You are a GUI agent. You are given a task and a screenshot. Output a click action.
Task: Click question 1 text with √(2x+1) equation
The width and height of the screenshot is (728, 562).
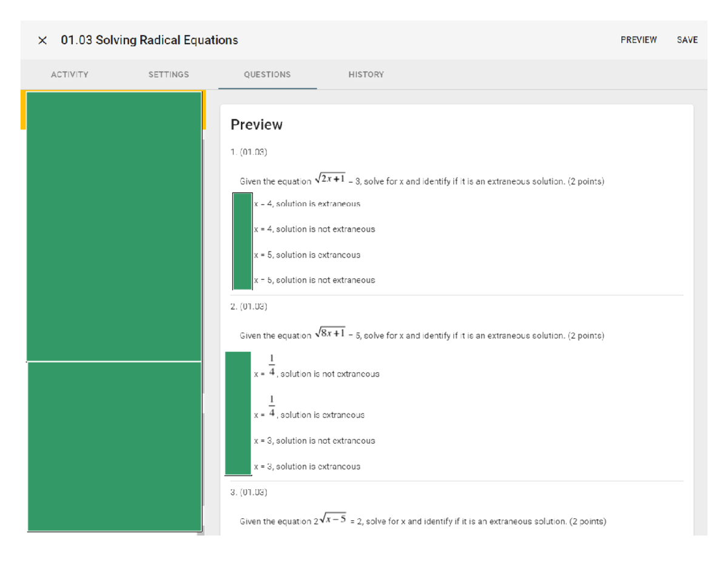click(422, 180)
